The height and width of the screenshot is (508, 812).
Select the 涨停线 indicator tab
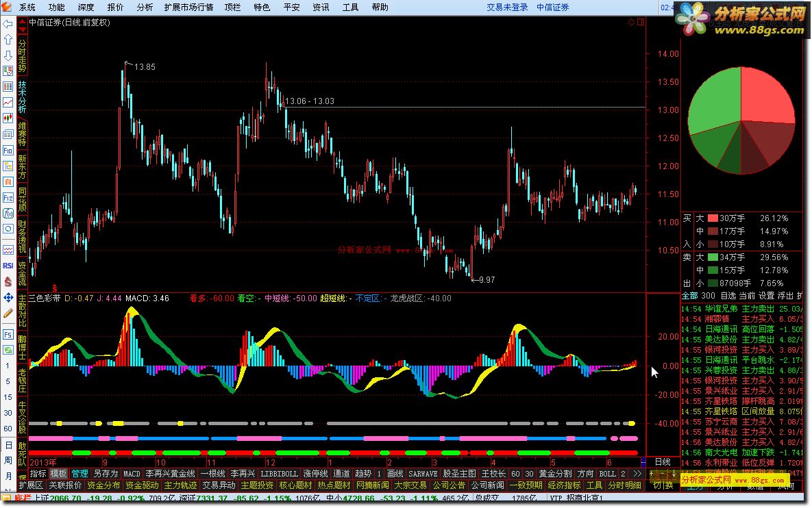click(315, 473)
